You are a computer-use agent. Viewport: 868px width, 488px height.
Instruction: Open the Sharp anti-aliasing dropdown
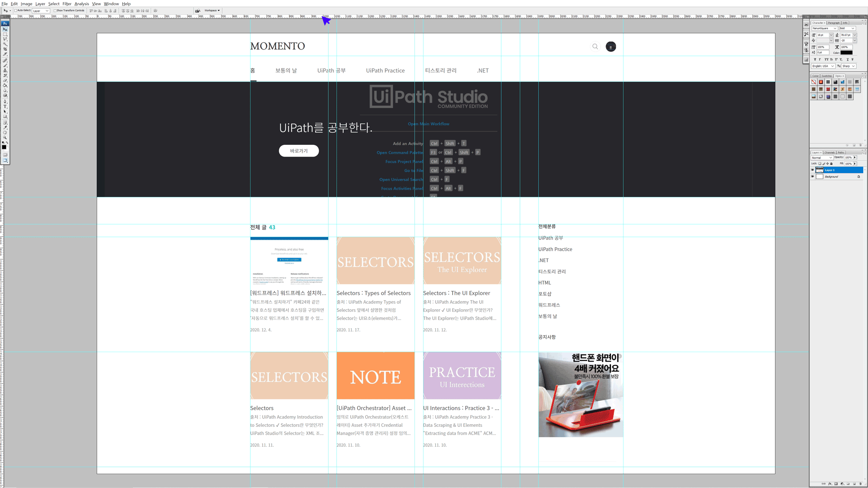pyautogui.click(x=849, y=66)
